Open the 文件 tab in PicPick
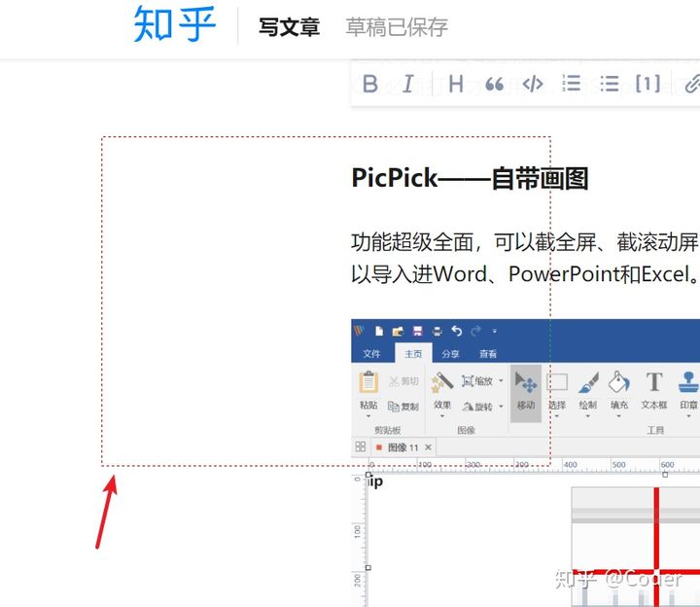The width and height of the screenshot is (700, 607). point(371,354)
